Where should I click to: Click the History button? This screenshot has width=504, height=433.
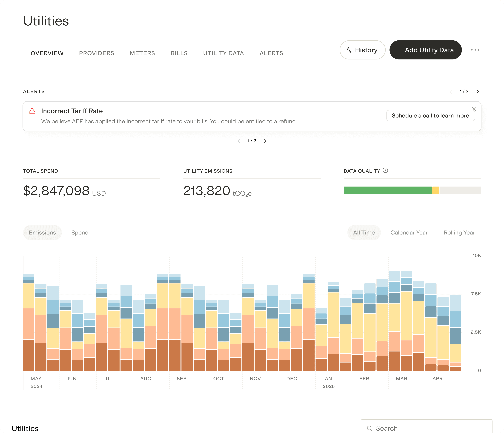(362, 50)
